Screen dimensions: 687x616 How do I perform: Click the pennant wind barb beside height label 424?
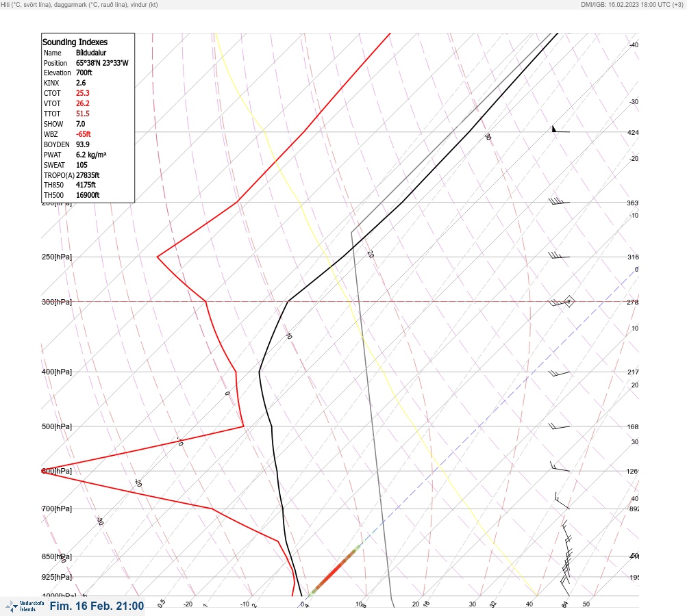[x=560, y=129]
